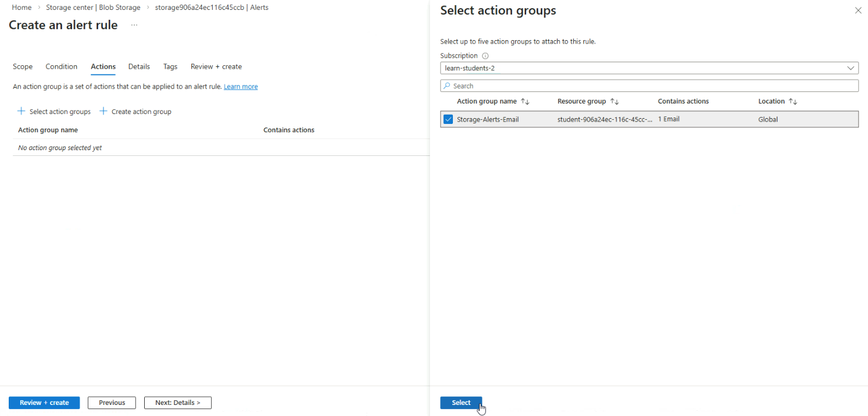Switch to the Details tab
This screenshot has width=868, height=416.
139,66
